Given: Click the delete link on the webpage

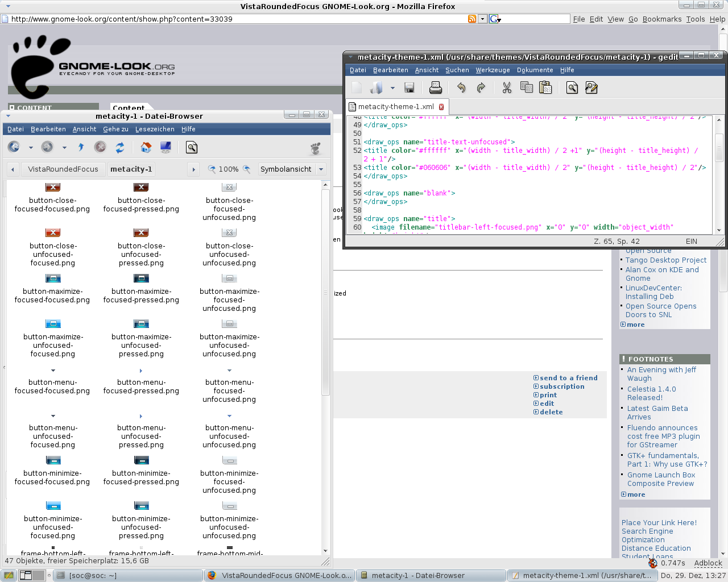Looking at the screenshot, I should click(x=551, y=412).
